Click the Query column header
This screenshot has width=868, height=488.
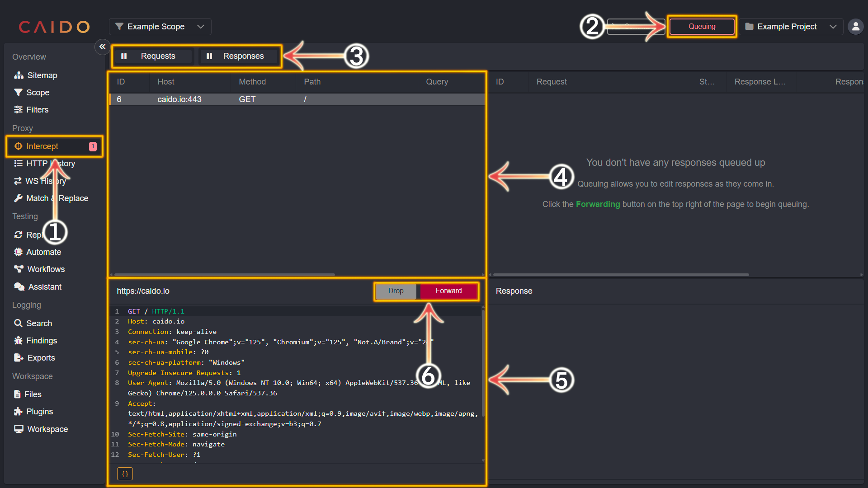(437, 82)
